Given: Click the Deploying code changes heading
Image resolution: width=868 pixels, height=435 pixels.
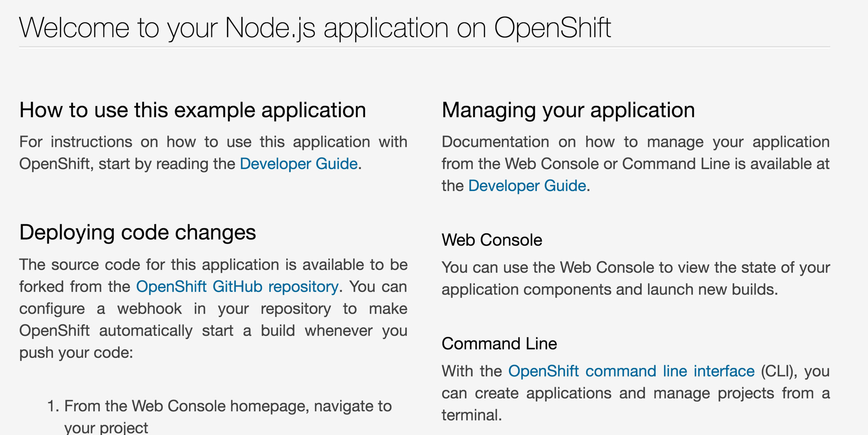Looking at the screenshot, I should (137, 232).
